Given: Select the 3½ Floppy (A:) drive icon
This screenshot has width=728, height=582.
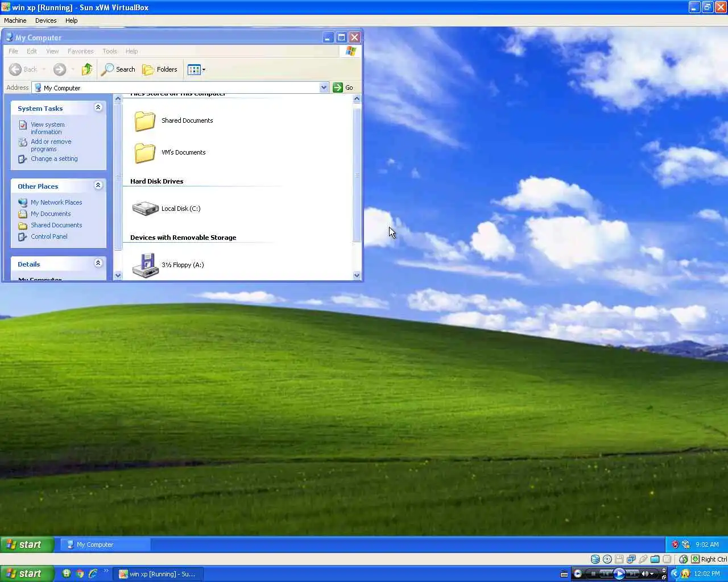Looking at the screenshot, I should [146, 265].
